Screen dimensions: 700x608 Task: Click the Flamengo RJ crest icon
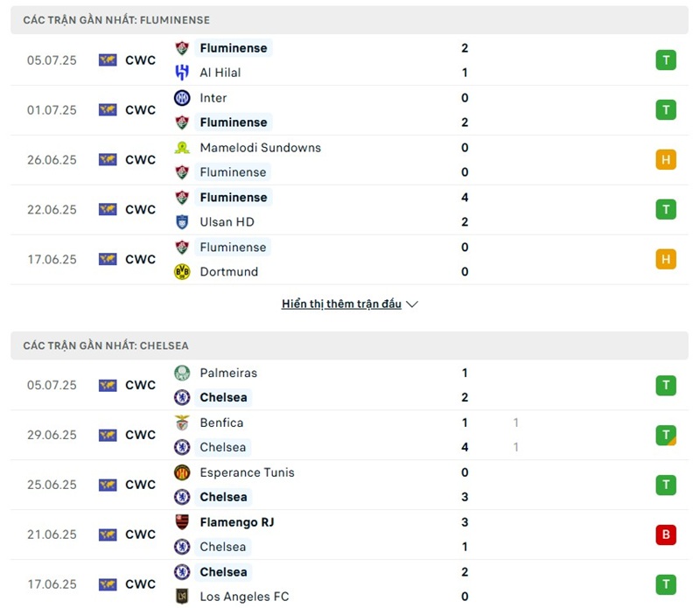182,522
